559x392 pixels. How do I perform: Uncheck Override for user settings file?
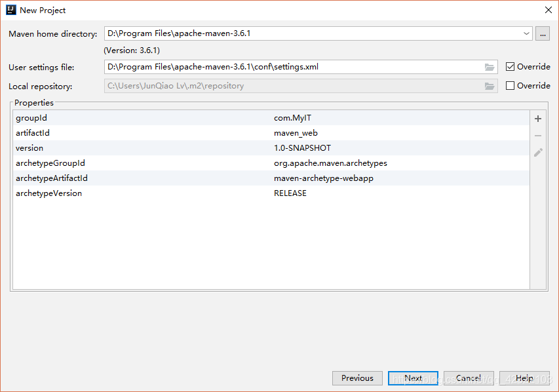tap(510, 67)
